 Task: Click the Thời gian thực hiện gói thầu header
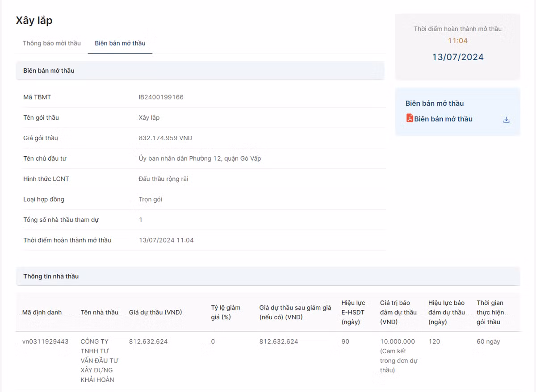pyautogui.click(x=490, y=312)
